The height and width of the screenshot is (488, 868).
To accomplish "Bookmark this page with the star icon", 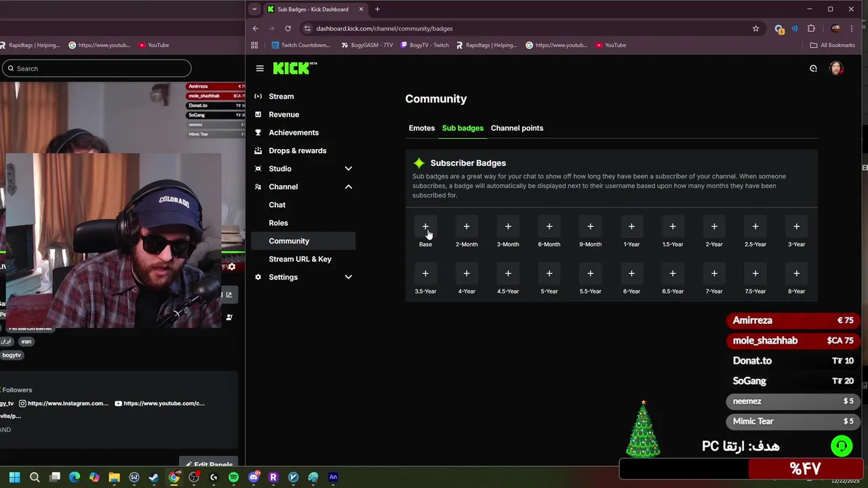I will (x=755, y=28).
